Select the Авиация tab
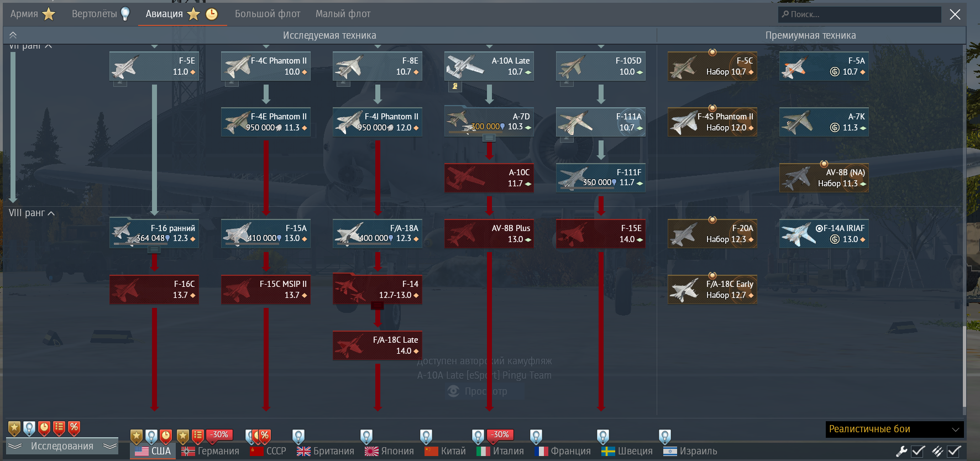 pyautogui.click(x=181, y=14)
